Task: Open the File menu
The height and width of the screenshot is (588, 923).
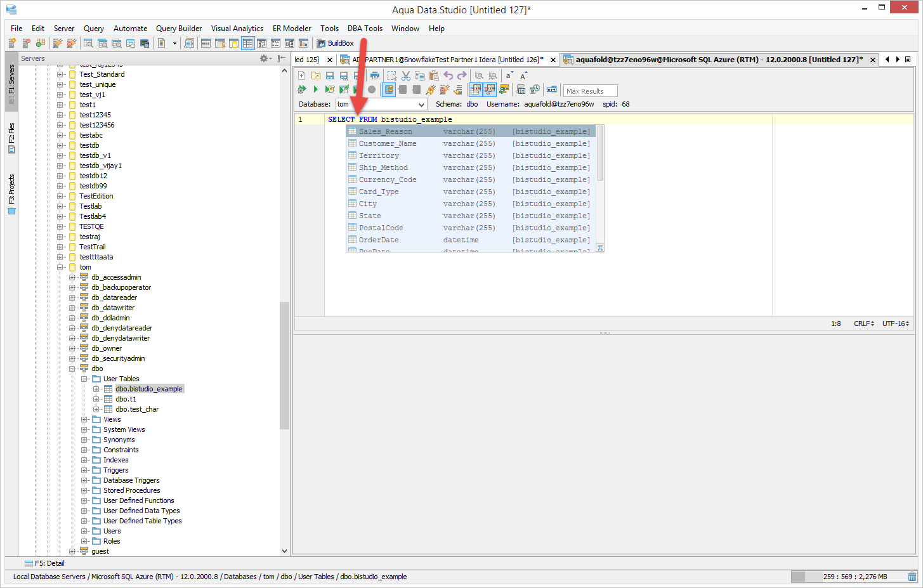Action: (x=16, y=29)
